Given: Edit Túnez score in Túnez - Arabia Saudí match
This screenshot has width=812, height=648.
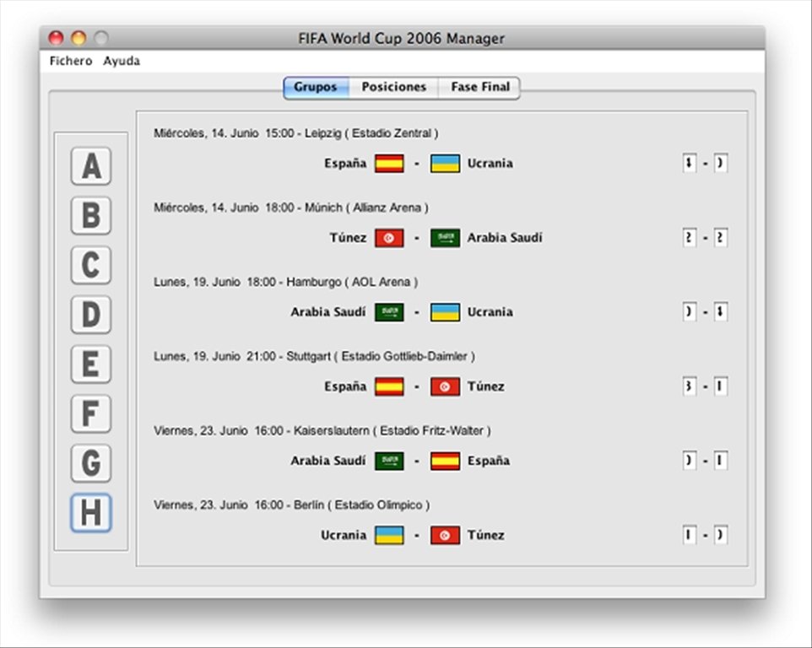Looking at the screenshot, I should point(690,238).
